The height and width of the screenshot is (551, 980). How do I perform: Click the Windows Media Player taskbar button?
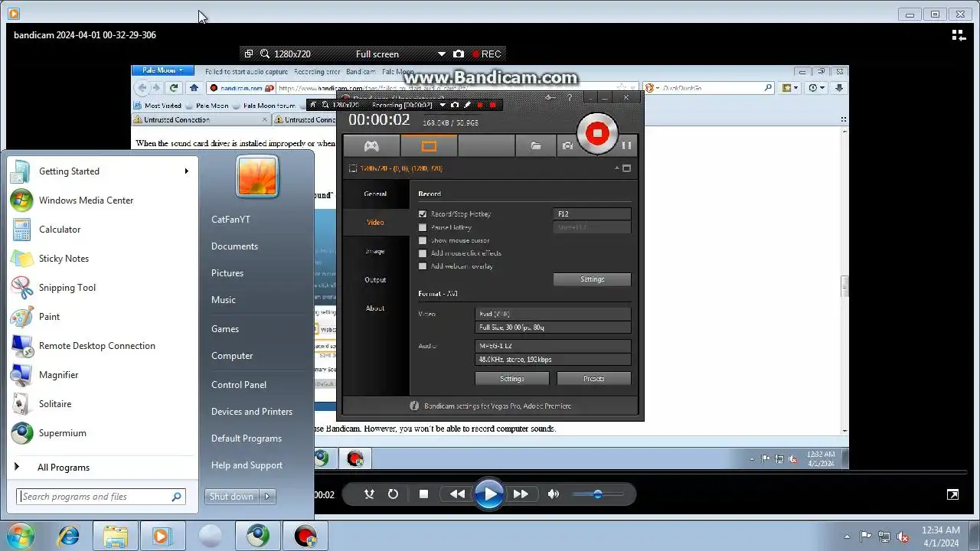(x=162, y=536)
